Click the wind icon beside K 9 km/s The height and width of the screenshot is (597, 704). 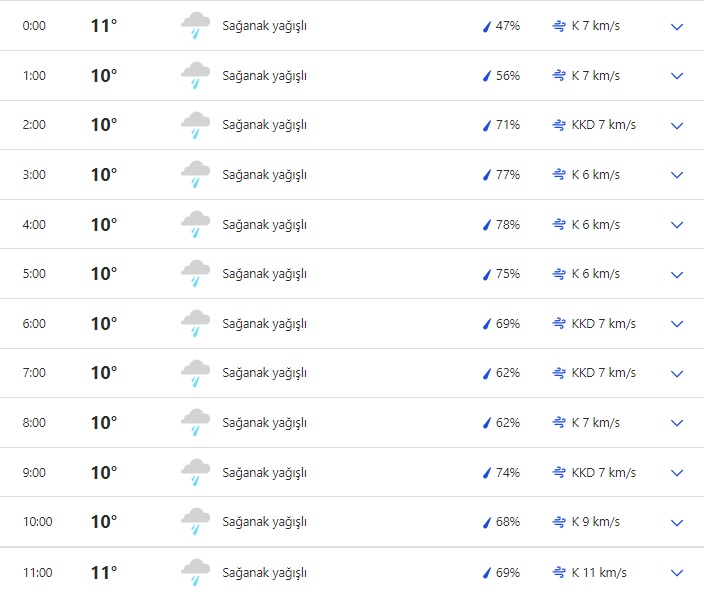pyautogui.click(x=559, y=522)
